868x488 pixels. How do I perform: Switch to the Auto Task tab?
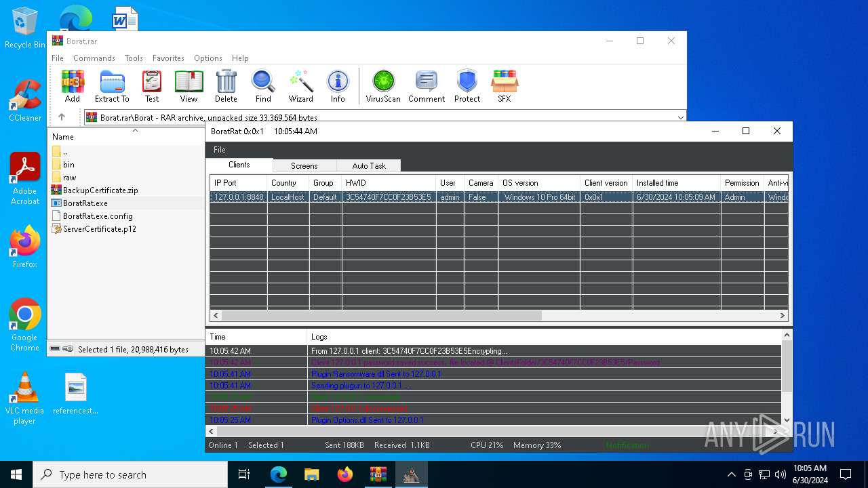[x=369, y=166]
